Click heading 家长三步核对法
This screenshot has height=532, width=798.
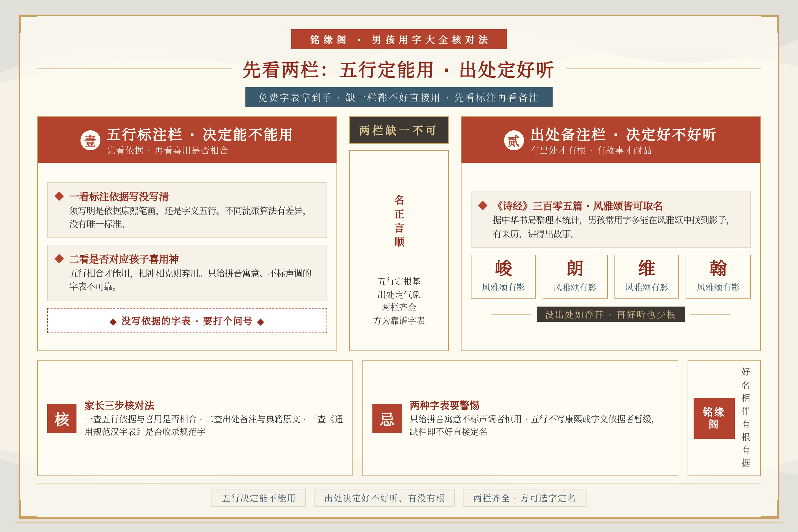tap(119, 405)
